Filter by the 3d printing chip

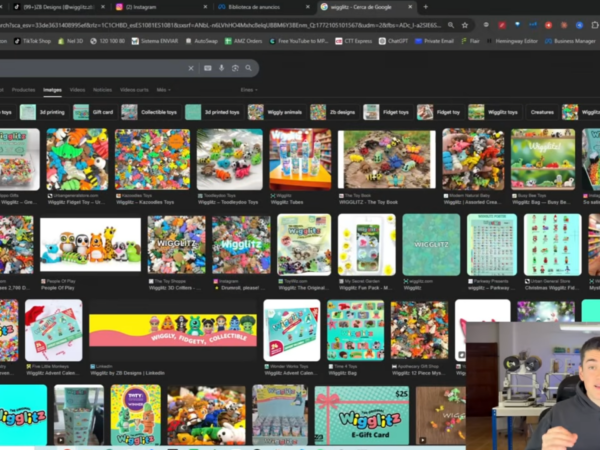coord(44,112)
